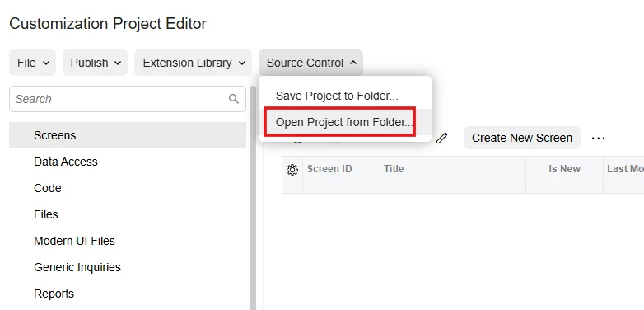Open the three-dot more actions menu
The height and width of the screenshot is (310, 644).
pos(598,139)
